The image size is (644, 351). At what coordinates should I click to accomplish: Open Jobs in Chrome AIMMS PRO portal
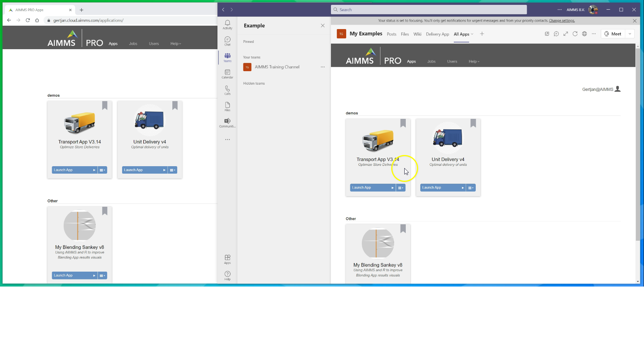[x=133, y=44]
